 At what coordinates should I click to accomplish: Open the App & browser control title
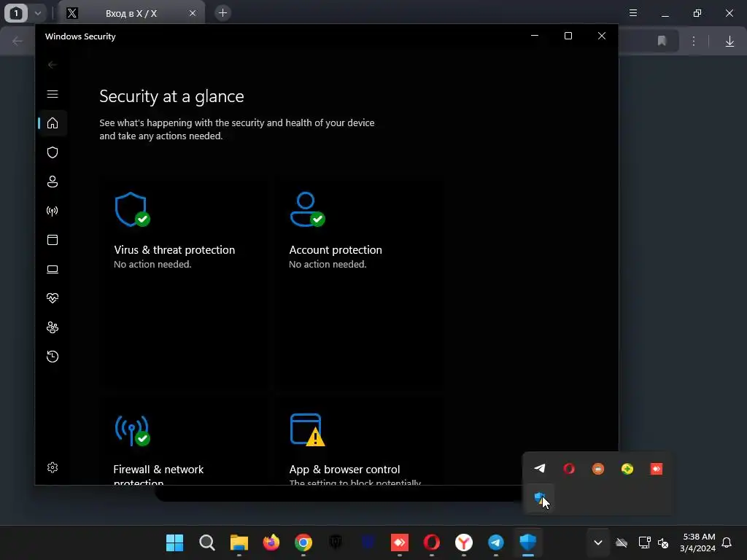click(x=344, y=470)
